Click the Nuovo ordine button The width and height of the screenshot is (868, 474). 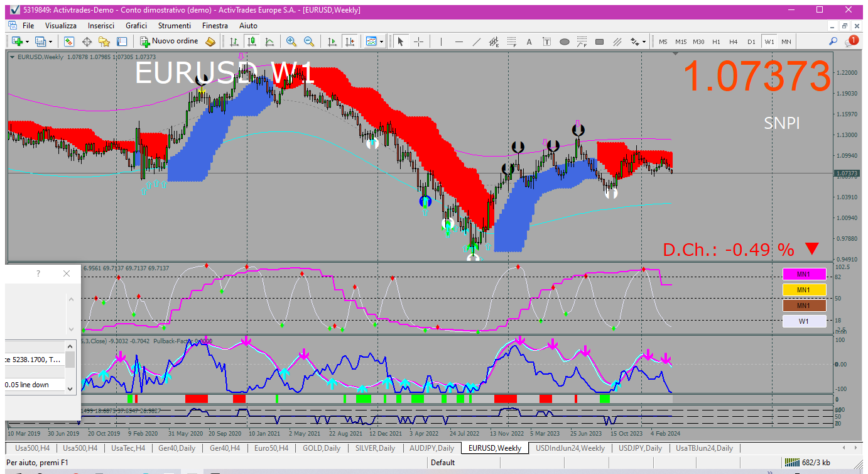170,41
